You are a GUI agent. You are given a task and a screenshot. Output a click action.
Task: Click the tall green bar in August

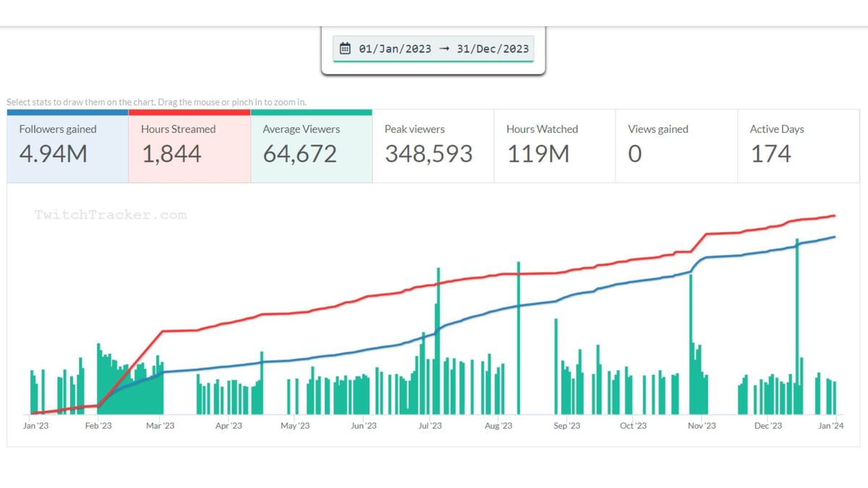pos(519,340)
